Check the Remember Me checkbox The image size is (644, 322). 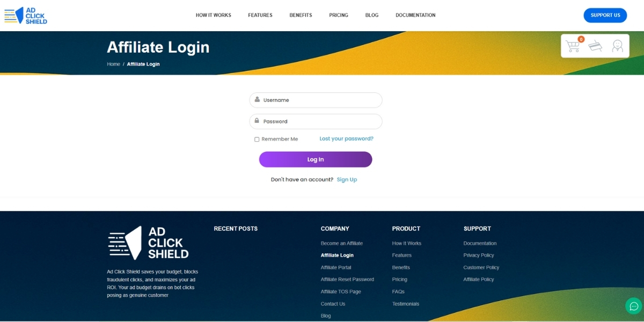click(x=257, y=139)
